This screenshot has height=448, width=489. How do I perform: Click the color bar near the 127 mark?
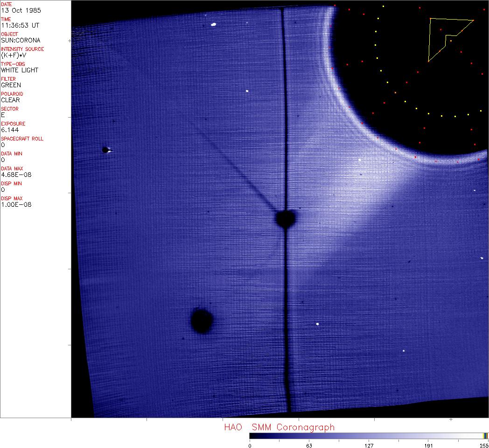pyautogui.click(x=369, y=435)
